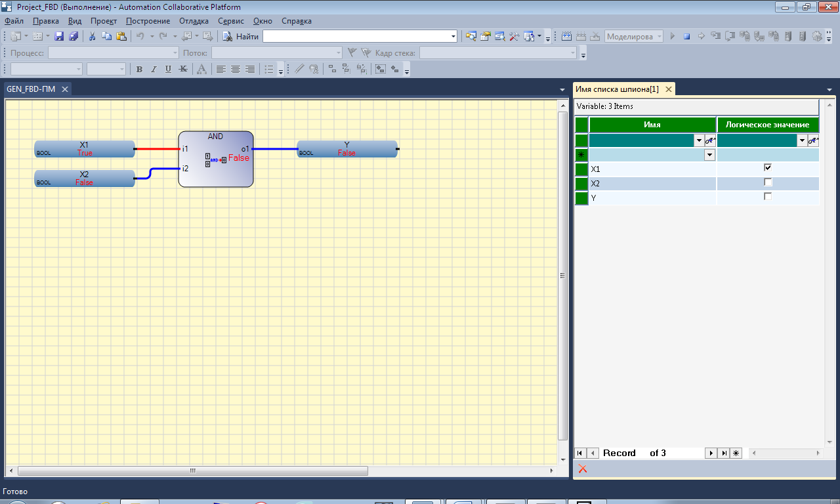Open the Файл menu
Screen dimensions: 840x504
tap(14, 21)
